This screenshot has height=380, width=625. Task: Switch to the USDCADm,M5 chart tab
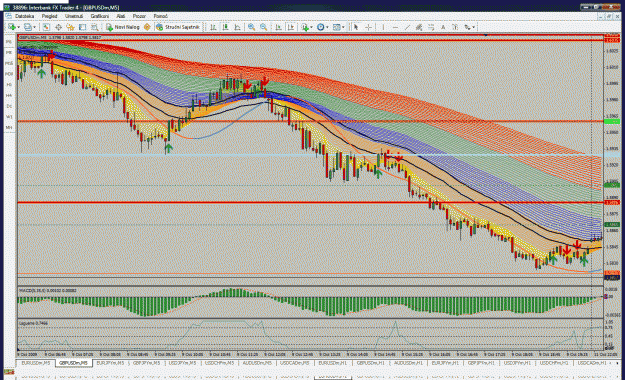coord(295,363)
